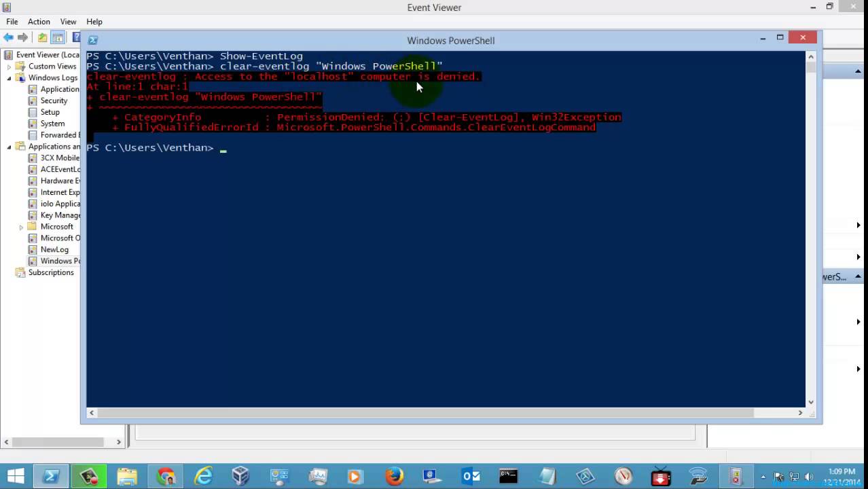Screen dimensions: 868x489
Task: Open the Windows Start button
Action: 15,476
